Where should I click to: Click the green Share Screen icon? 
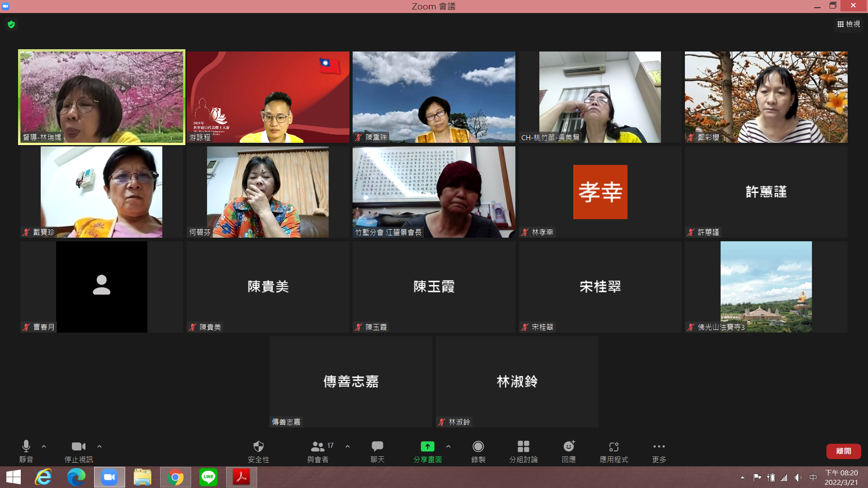pos(427,447)
